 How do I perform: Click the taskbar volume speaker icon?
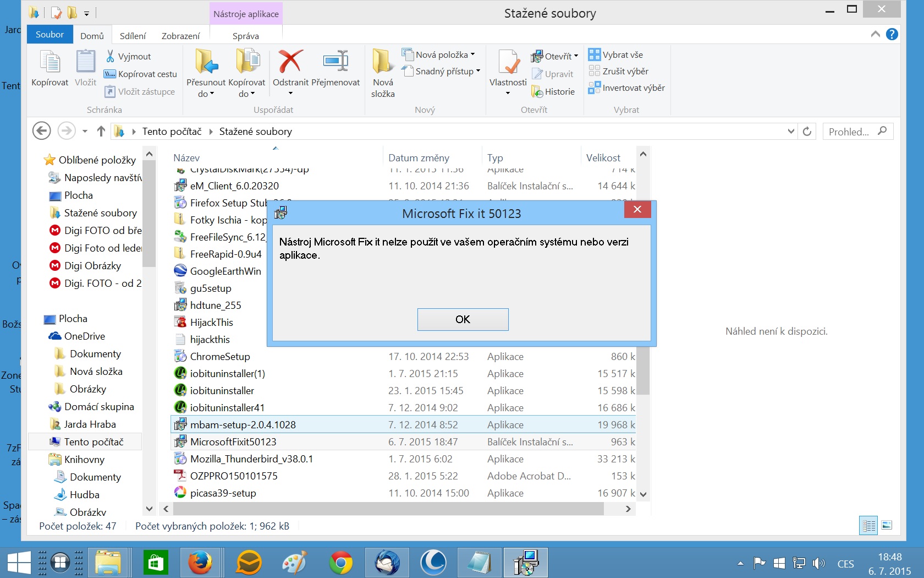tap(819, 563)
